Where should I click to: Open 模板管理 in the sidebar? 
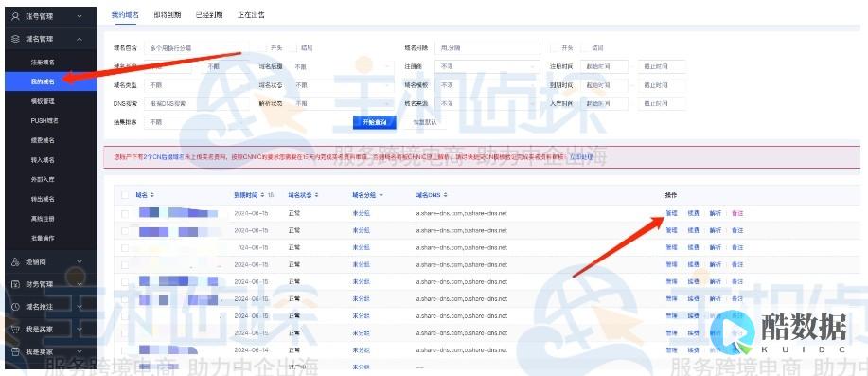click(43, 101)
